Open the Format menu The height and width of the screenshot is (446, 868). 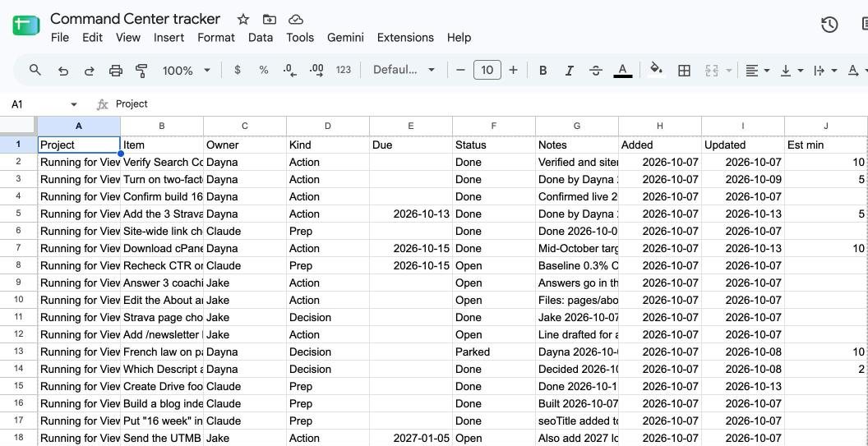click(x=216, y=38)
